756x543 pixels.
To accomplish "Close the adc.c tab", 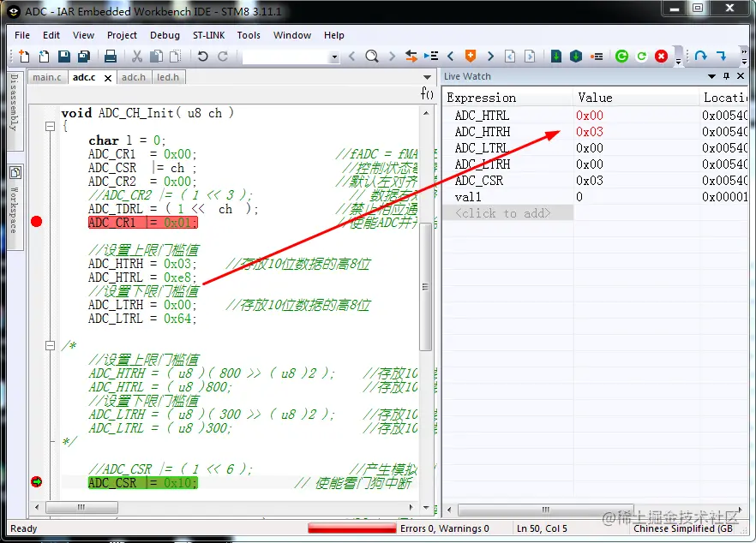I will coord(108,78).
